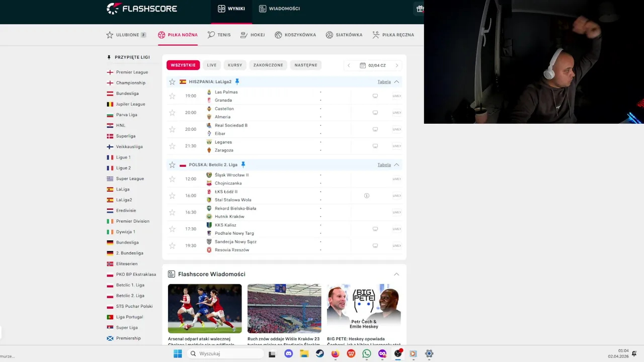Click TV icon for Castellon match

pos(375,113)
